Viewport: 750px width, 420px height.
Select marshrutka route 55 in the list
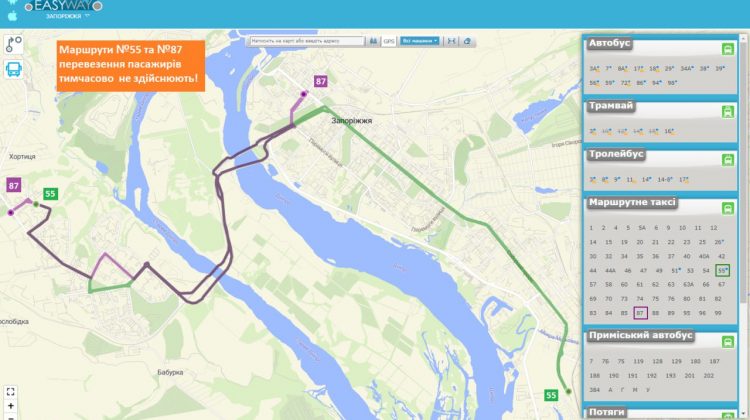tap(723, 271)
